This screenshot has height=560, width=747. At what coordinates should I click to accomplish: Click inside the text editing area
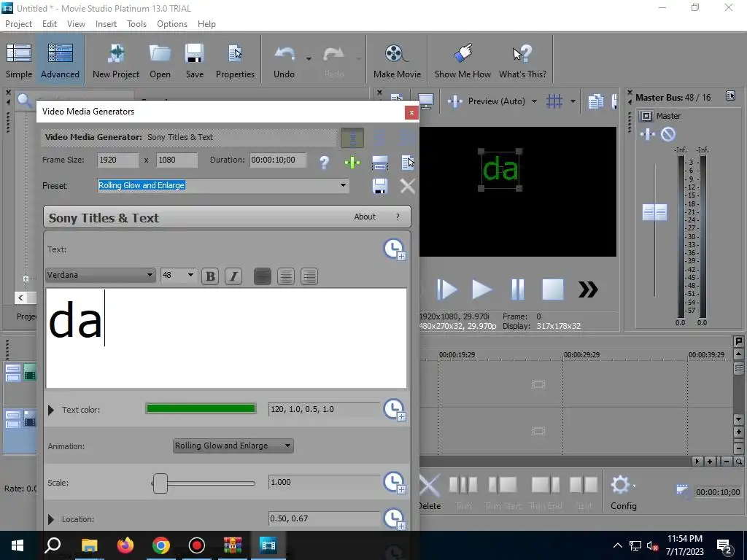pyautogui.click(x=226, y=338)
